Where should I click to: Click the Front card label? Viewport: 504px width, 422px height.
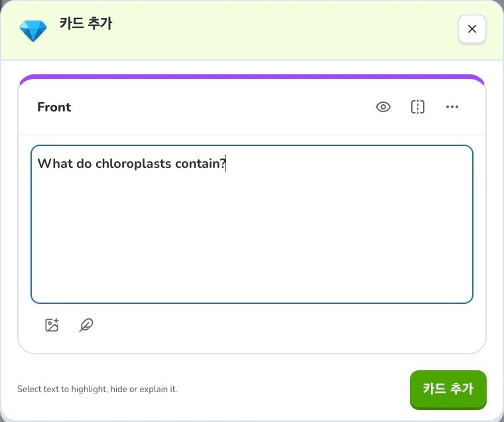tap(54, 107)
